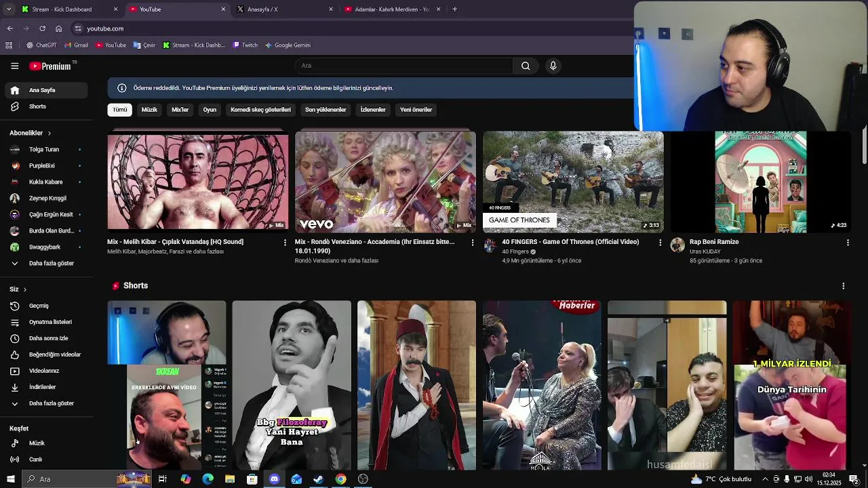
Task: Select the Mix'ler filter chip
Action: click(180, 110)
